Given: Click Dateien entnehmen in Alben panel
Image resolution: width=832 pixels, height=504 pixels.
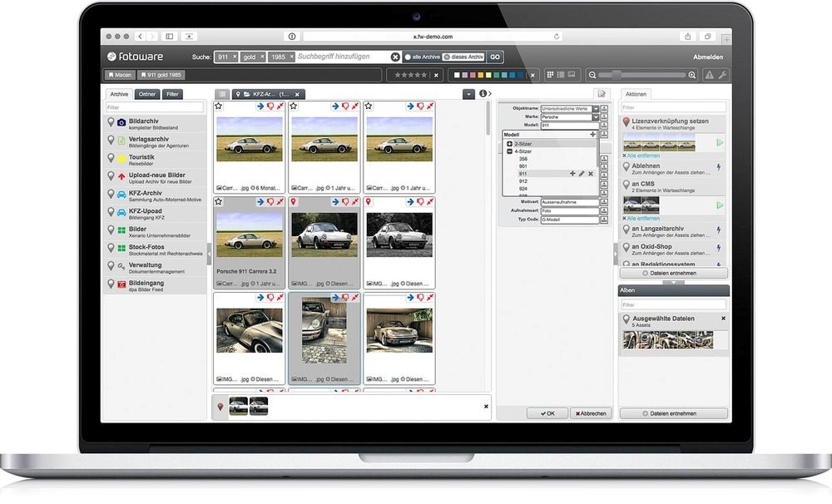Looking at the screenshot, I should 673,413.
